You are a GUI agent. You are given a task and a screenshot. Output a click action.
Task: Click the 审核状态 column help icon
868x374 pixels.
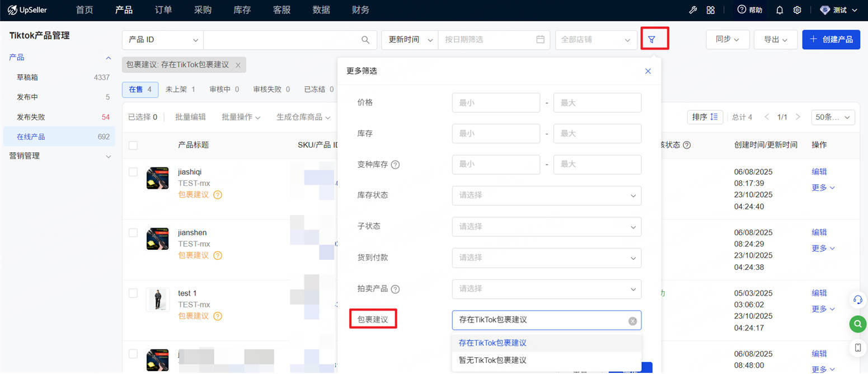[687, 145]
